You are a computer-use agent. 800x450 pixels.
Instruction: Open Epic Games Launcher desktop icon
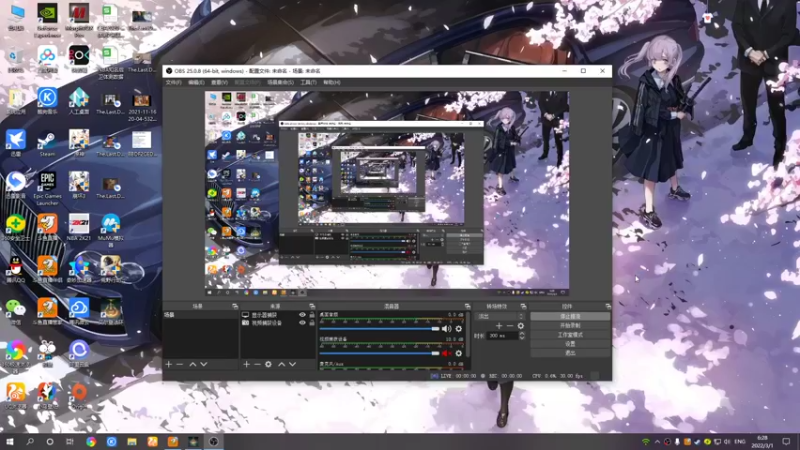pos(47,189)
